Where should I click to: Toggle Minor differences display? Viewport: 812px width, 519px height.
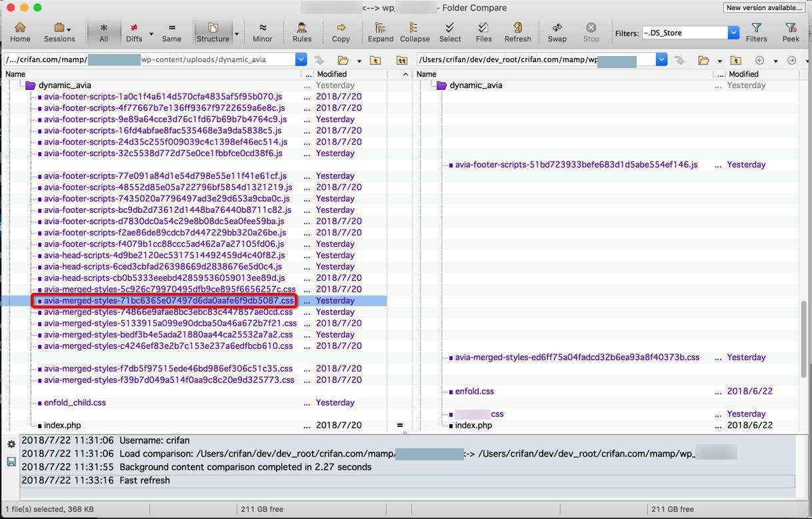(262, 32)
